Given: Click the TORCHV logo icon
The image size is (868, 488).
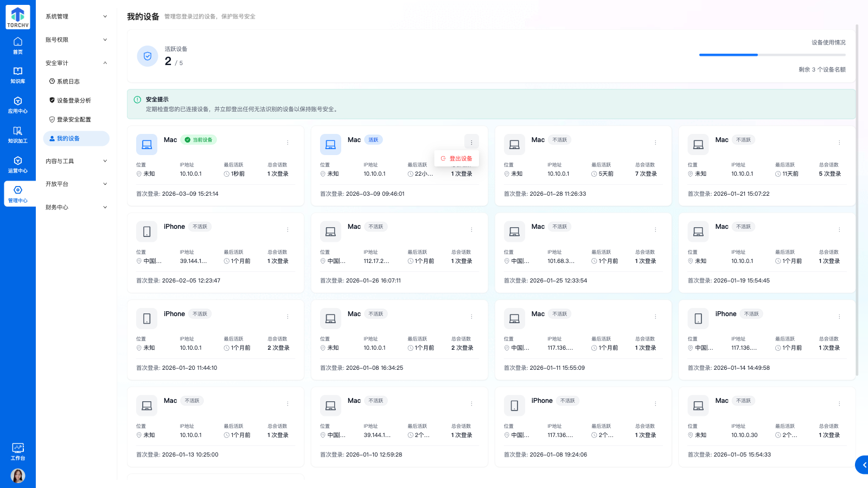Looking at the screenshot, I should click(x=18, y=17).
